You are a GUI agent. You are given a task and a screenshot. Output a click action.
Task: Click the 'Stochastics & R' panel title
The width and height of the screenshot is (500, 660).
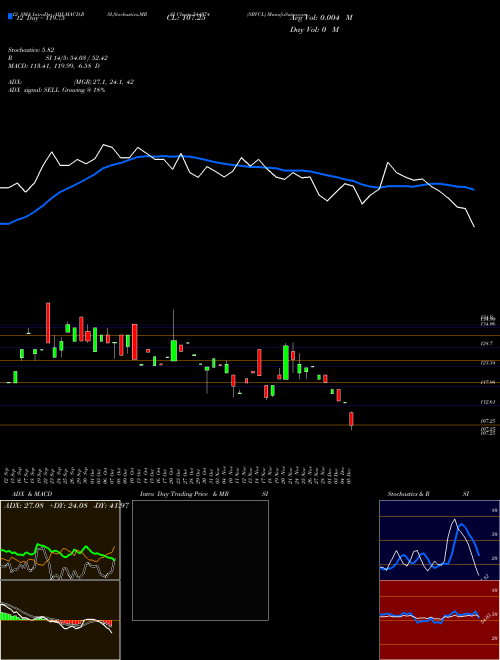click(x=408, y=494)
